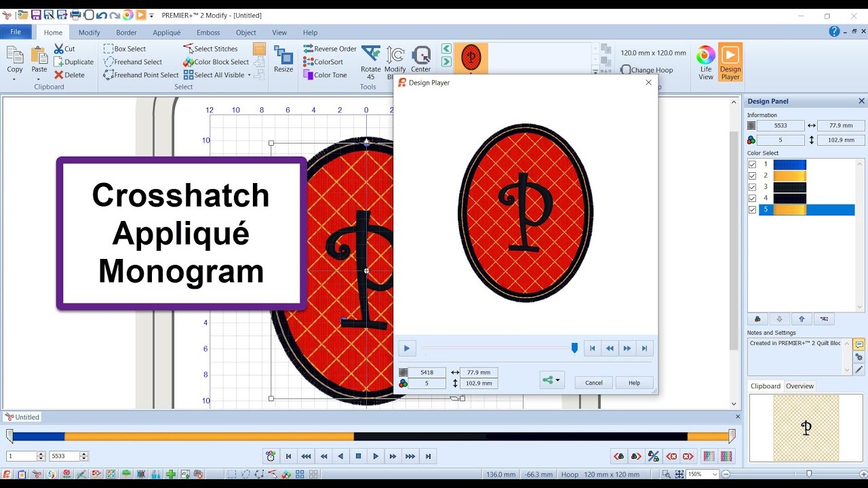The height and width of the screenshot is (488, 868).
Task: Toggle color 3 checkbox
Action: point(752,188)
